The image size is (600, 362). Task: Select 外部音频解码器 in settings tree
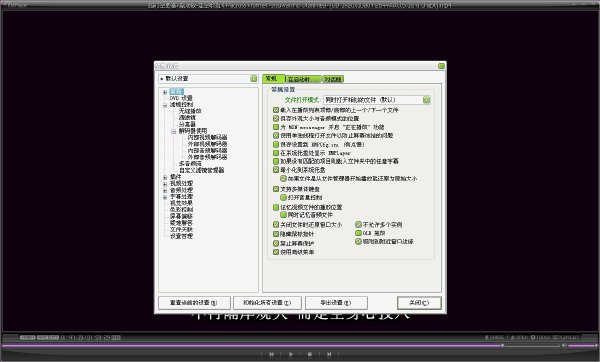point(207,157)
